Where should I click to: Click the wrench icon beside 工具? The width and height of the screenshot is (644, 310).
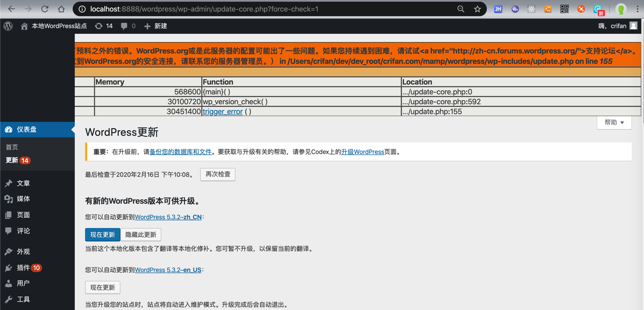pos(8,300)
